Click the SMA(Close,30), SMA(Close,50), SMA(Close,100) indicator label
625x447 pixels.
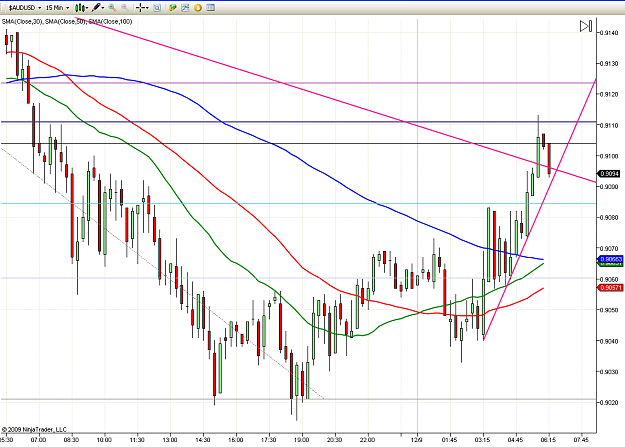pos(67,22)
